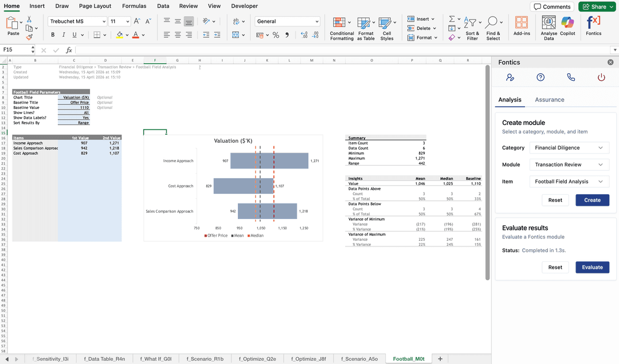The width and height of the screenshot is (619, 364).
Task: Open the Item Football Field Analysis dropdown
Action: point(569,182)
